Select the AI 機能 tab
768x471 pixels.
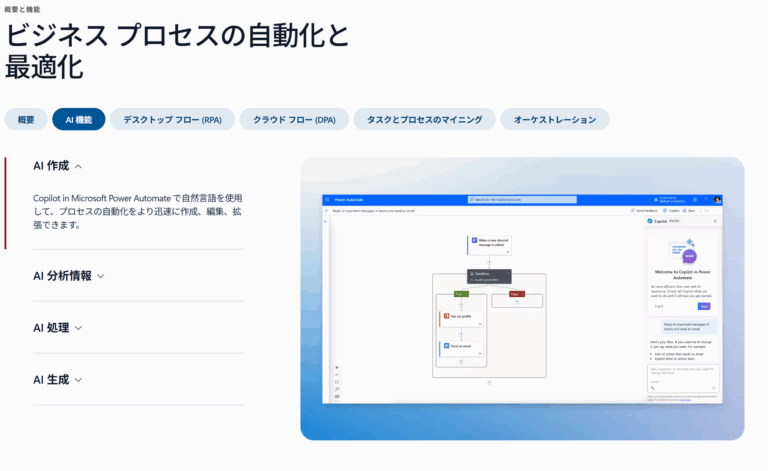pyautogui.click(x=79, y=119)
